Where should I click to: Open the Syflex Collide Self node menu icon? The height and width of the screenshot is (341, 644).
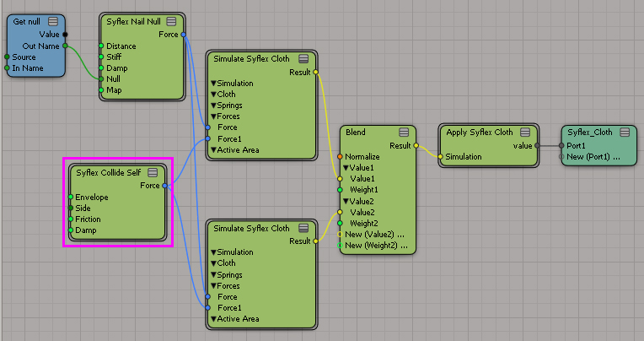coord(153,172)
